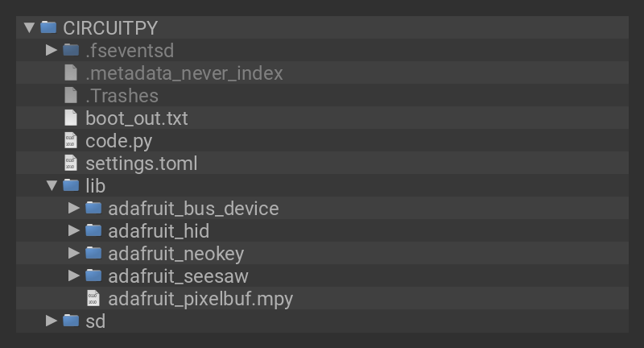This screenshot has height=348, width=644.
Task: Collapse the CIRCUITPY root folder
Action: click(x=30, y=27)
